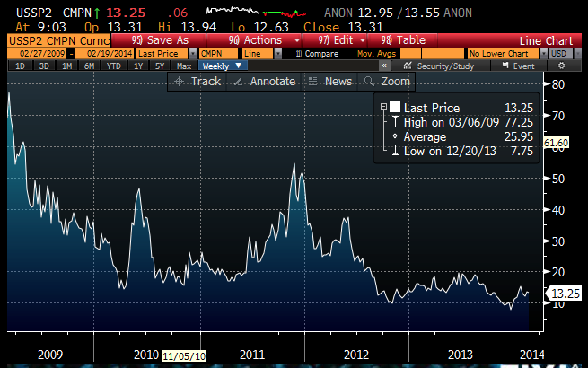Select the 6M time range

point(89,66)
